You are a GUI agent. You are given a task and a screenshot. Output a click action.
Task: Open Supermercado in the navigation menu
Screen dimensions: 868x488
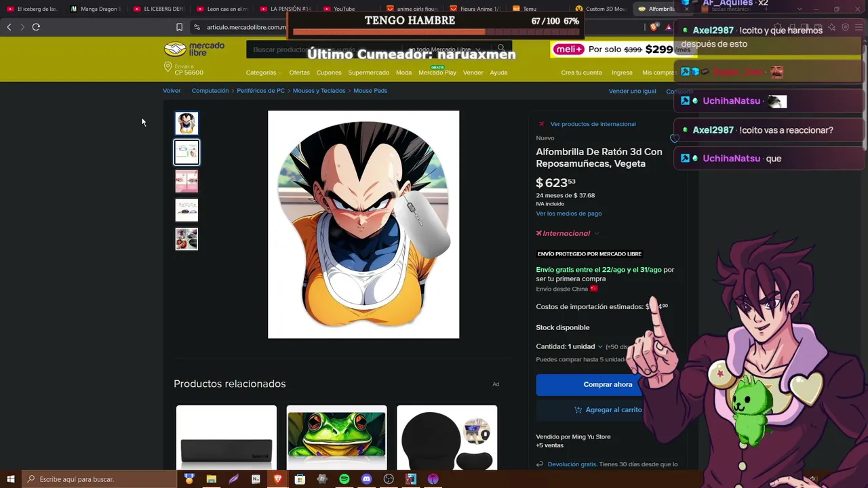coord(369,73)
